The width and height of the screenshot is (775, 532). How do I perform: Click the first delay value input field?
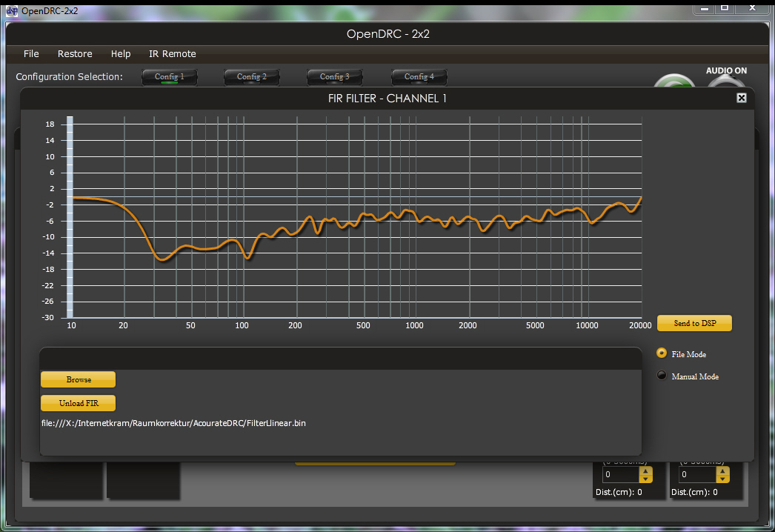[x=619, y=475]
